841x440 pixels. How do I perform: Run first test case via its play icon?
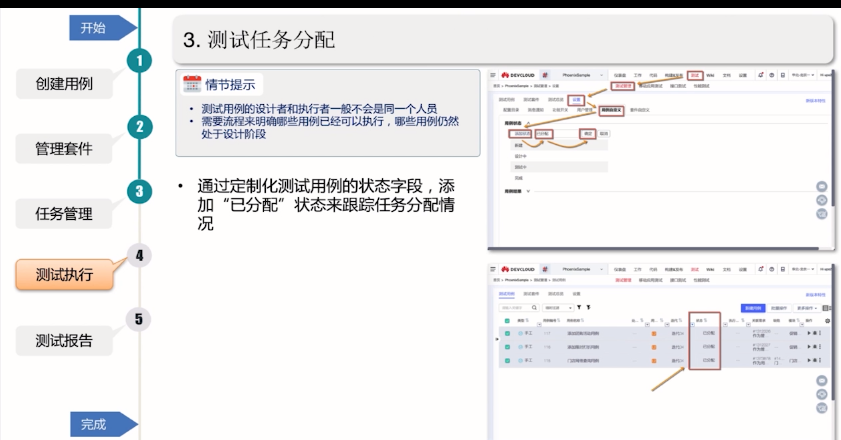809,333
